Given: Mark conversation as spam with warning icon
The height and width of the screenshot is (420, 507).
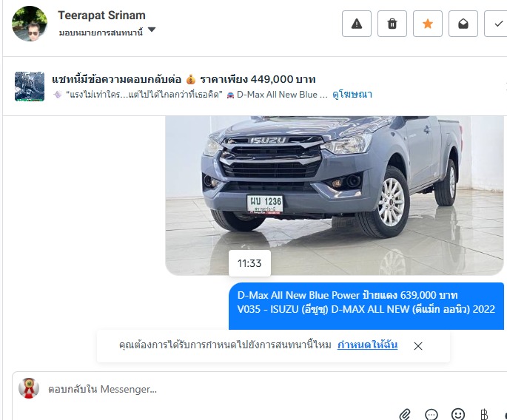Looking at the screenshot, I should (x=357, y=24).
